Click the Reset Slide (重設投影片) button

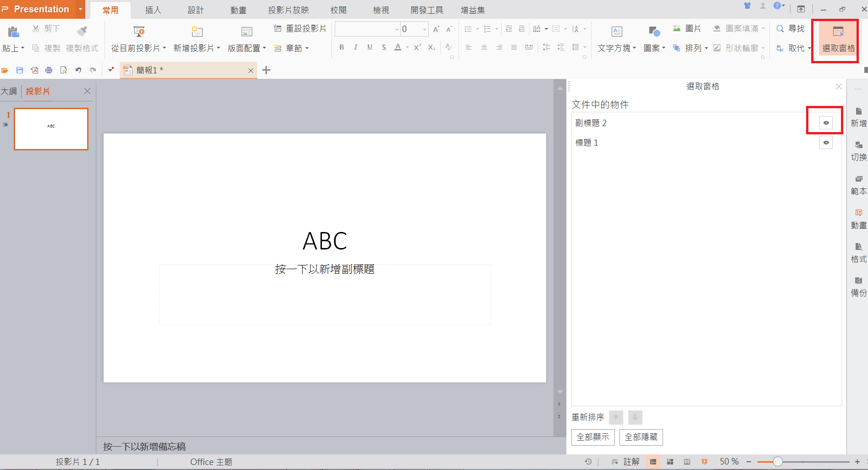tap(300, 28)
